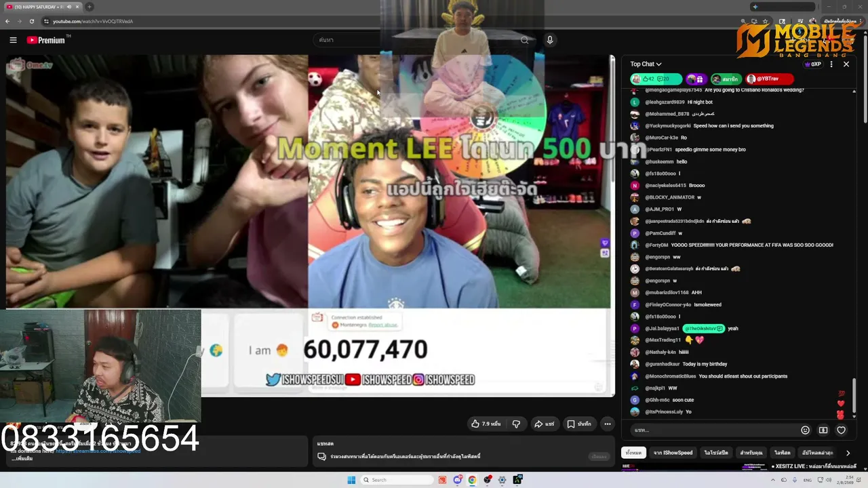The height and width of the screenshot is (488, 868).
Task: Click the เปิดแผง button in chat replay box
Action: pyautogui.click(x=599, y=457)
